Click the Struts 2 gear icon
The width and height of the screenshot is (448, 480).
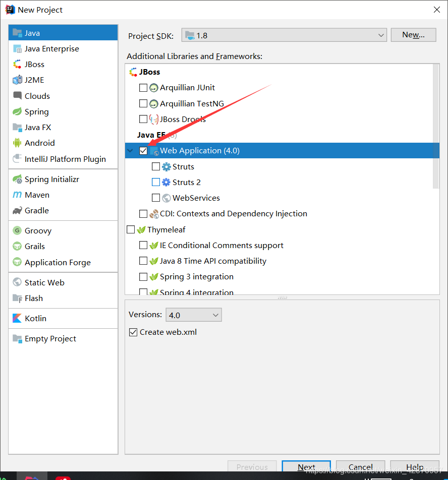[x=166, y=183]
